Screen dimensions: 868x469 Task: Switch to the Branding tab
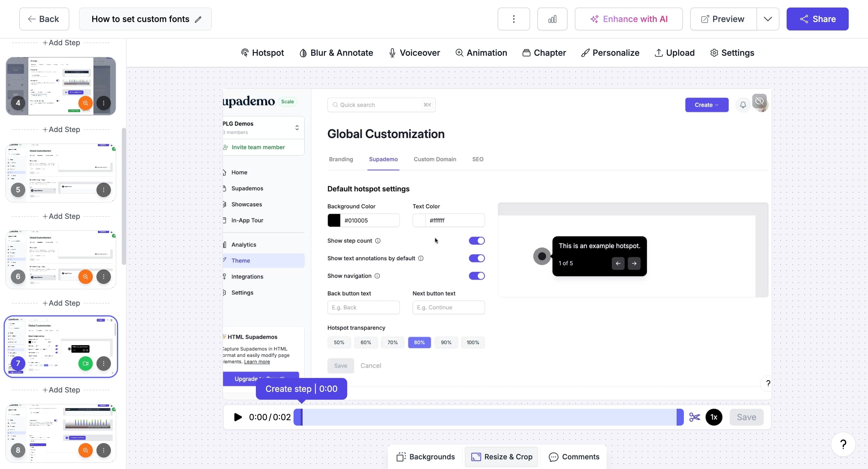coord(341,159)
